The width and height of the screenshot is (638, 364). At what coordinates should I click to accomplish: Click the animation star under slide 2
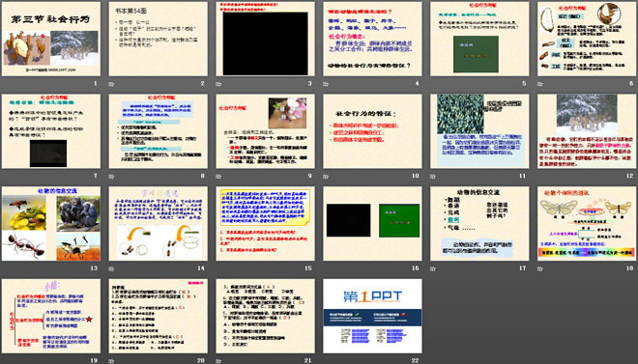click(x=111, y=84)
